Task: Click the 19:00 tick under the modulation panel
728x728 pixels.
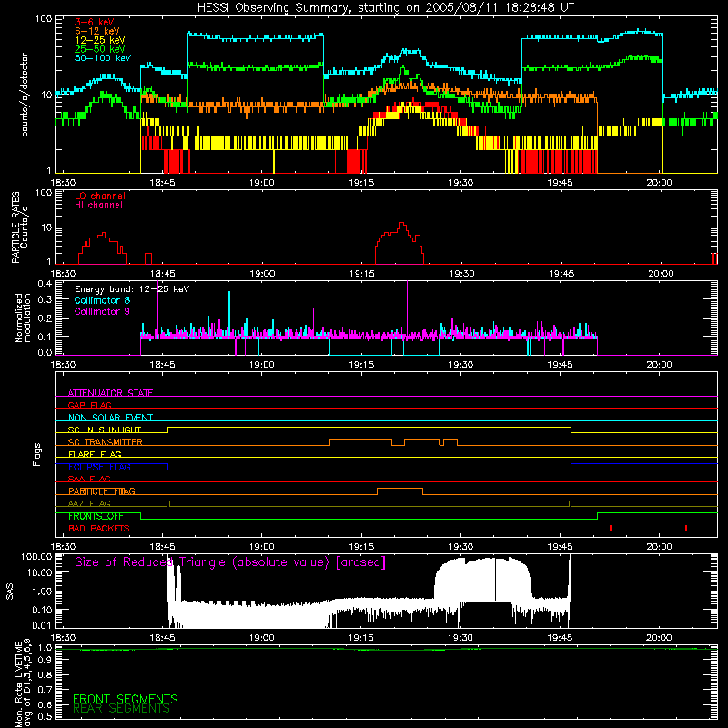Action: point(262,365)
